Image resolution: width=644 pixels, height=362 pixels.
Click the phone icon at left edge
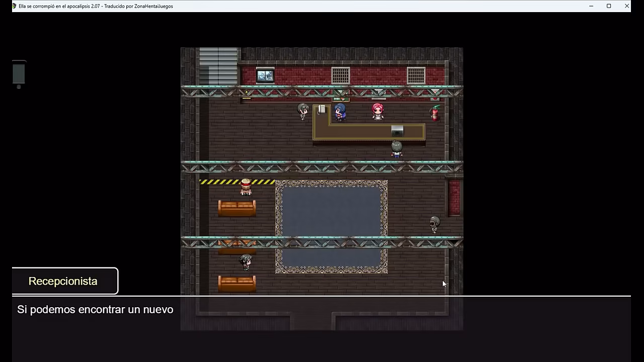point(19,73)
